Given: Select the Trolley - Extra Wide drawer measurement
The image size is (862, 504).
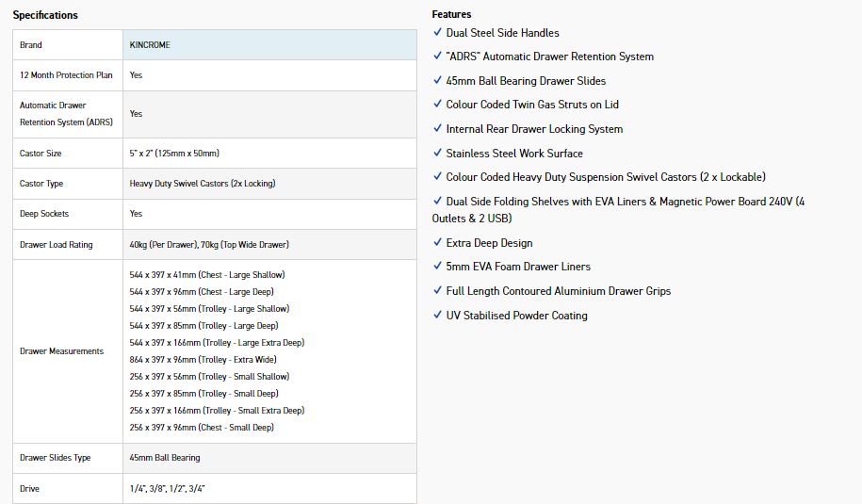Looking at the screenshot, I should [x=203, y=360].
